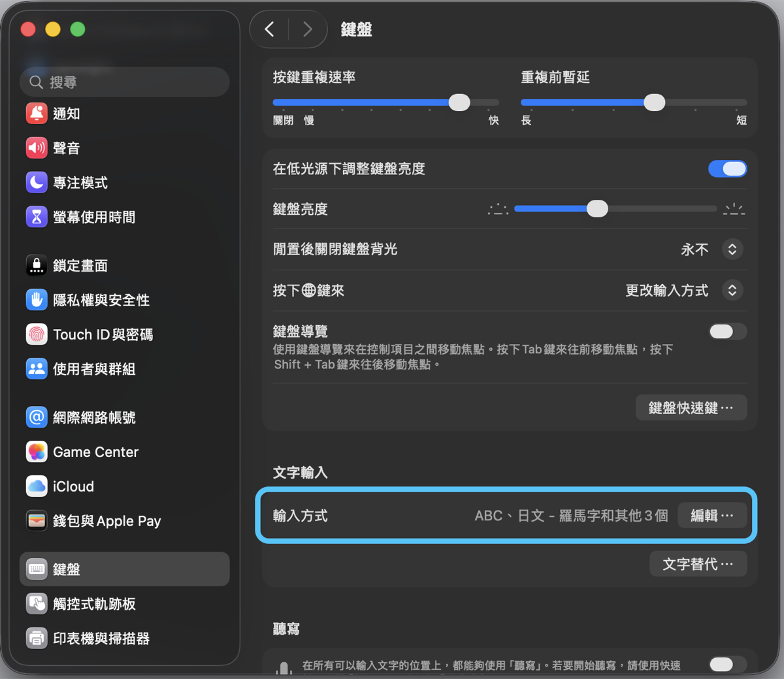The image size is (784, 679).
Task: Click the 聲音 sound speaker icon
Action: pos(37,148)
